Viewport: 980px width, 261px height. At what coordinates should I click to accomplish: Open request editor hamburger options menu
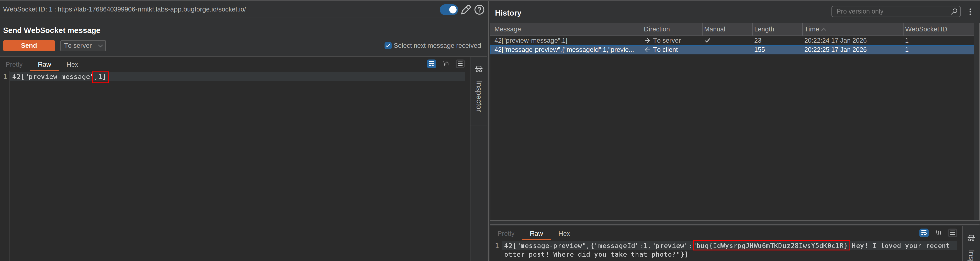tap(460, 64)
